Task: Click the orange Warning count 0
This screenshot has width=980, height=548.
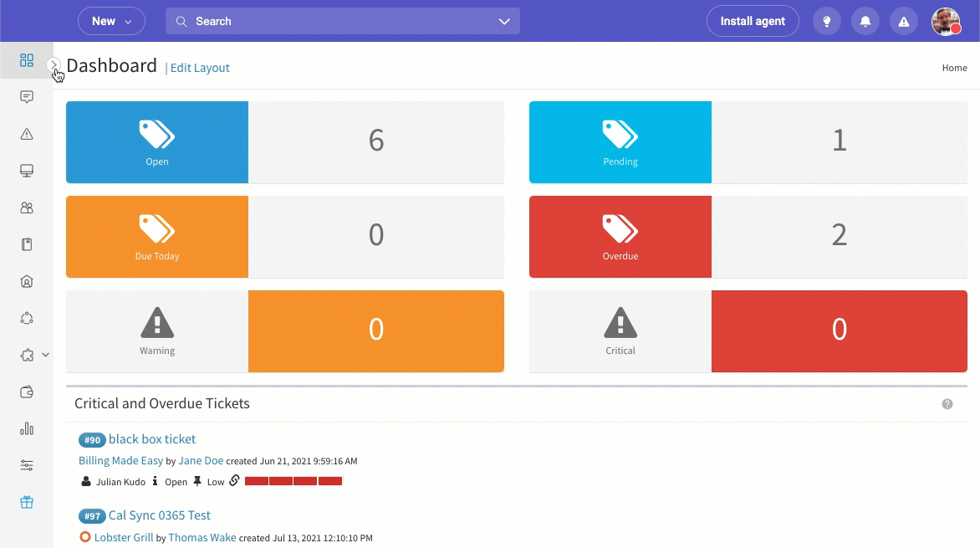Action: point(376,331)
